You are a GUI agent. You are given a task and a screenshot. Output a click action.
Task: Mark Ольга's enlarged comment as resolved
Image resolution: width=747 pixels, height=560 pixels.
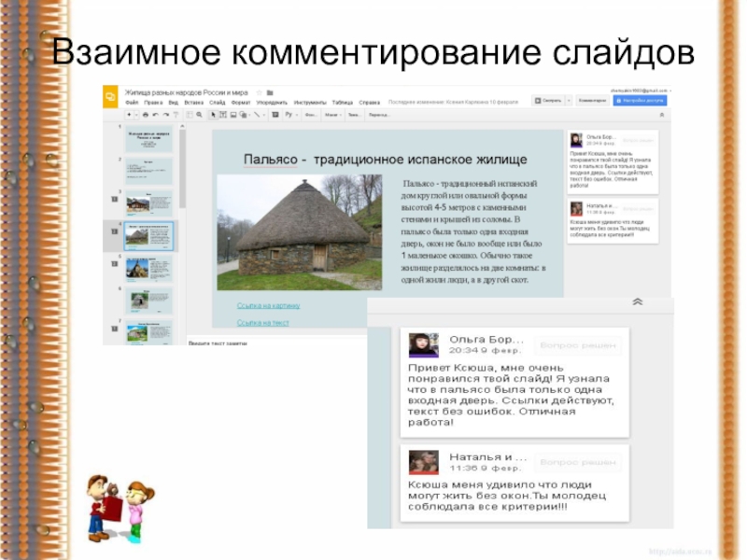pyautogui.click(x=579, y=345)
